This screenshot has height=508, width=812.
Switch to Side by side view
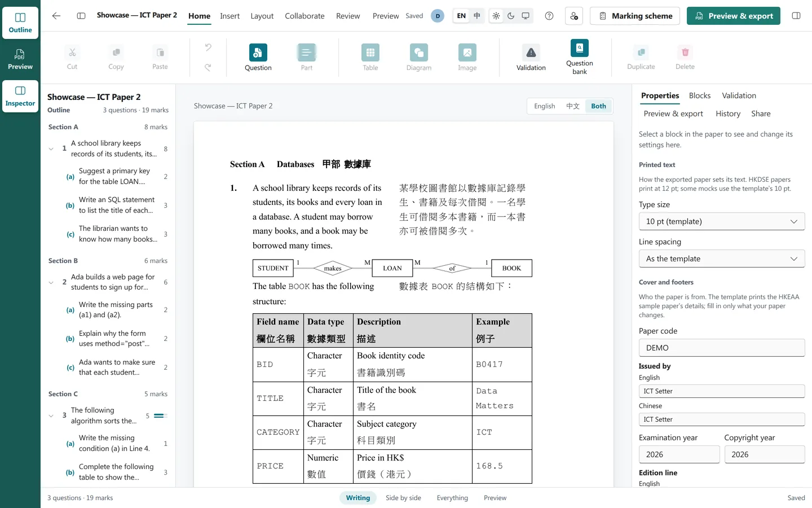403,498
